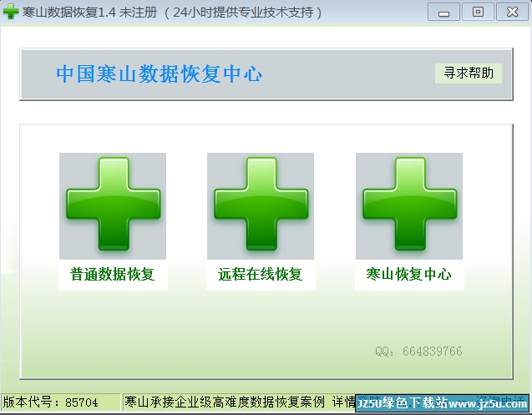
Task: Click the green cross above 普通数据恢复
Action: [x=113, y=206]
